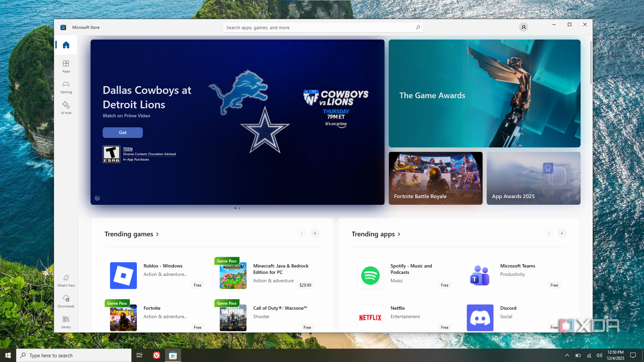
Task: Click the Dallas Cowboys at Detroit Lions heading
Action: tap(147, 97)
